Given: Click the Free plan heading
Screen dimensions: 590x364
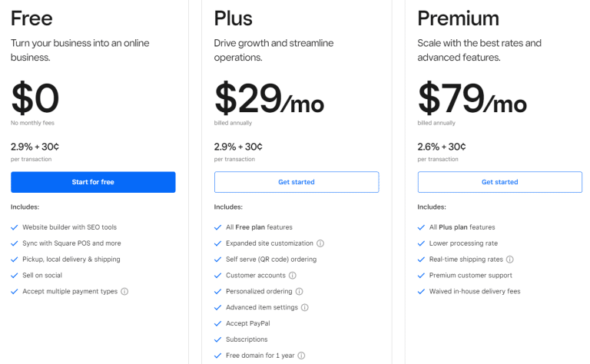Looking at the screenshot, I should coord(31,18).
